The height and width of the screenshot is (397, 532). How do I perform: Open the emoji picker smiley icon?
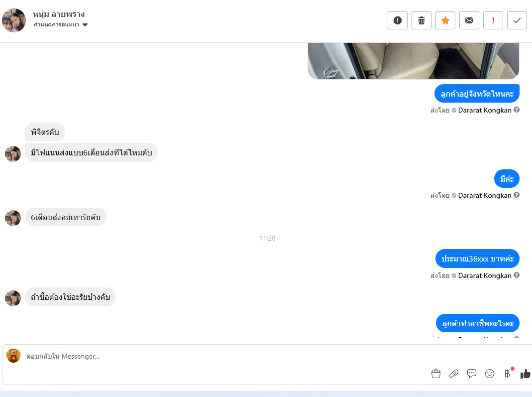point(490,374)
